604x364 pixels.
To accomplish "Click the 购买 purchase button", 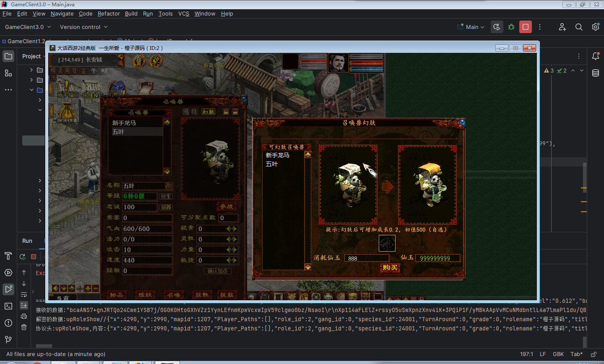I will [390, 268].
